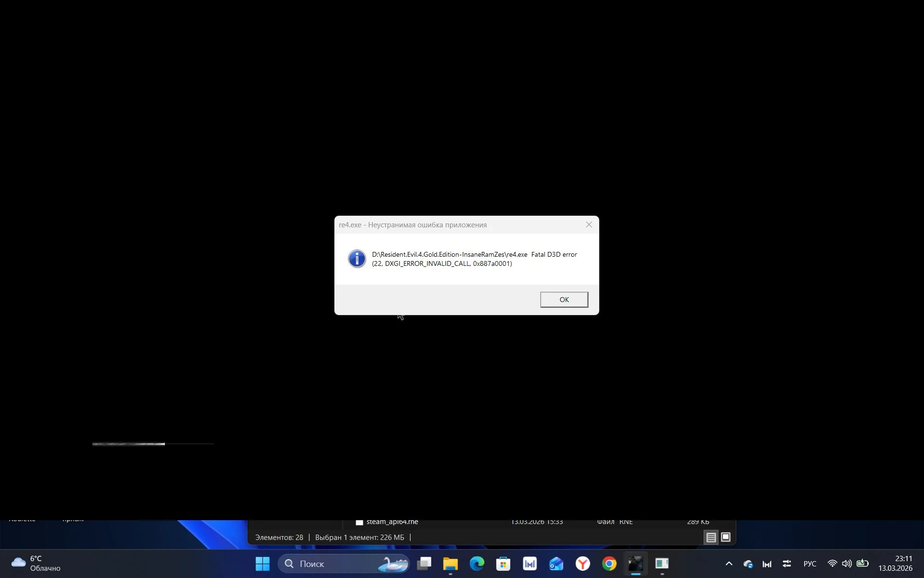Open Task View from the taskbar
The height and width of the screenshot is (578, 924).
pos(424,564)
